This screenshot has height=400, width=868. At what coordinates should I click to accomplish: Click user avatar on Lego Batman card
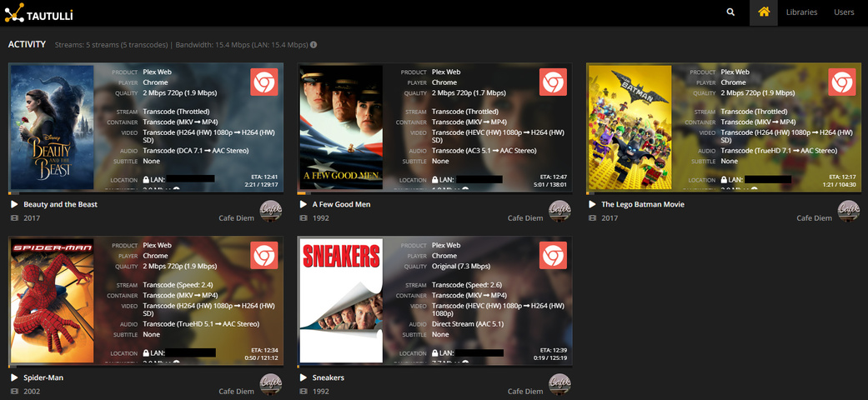849,211
